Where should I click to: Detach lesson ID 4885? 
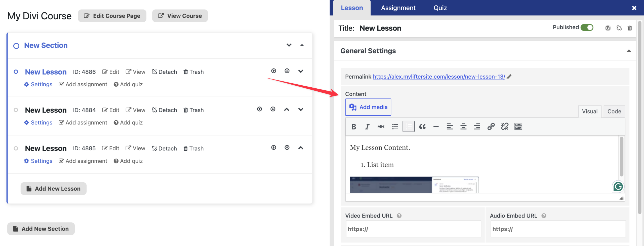tap(164, 149)
